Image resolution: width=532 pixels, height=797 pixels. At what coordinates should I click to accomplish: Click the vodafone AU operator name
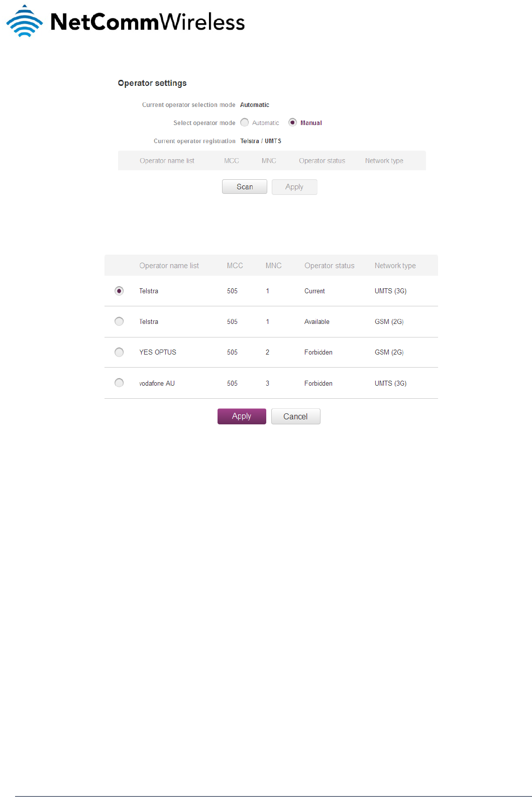[157, 383]
